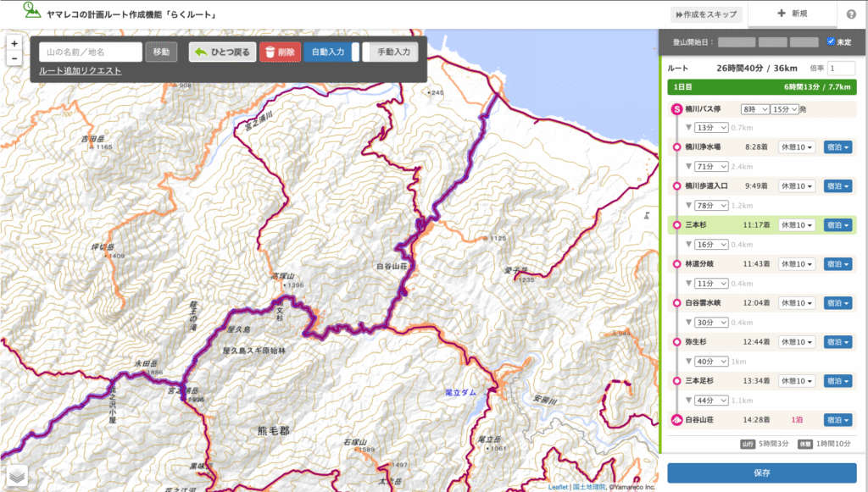
Task: Click the 休憩 total badge
Action: click(805, 444)
